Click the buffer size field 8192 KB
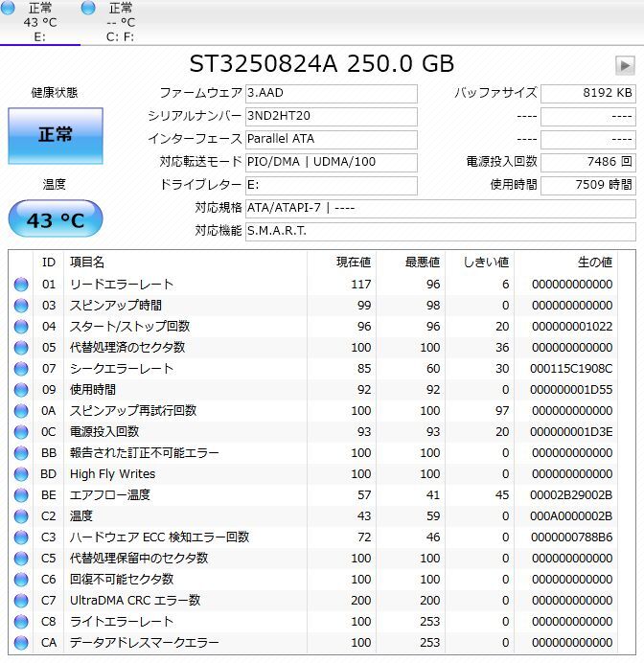Screen dimensions: 644x663 587,94
